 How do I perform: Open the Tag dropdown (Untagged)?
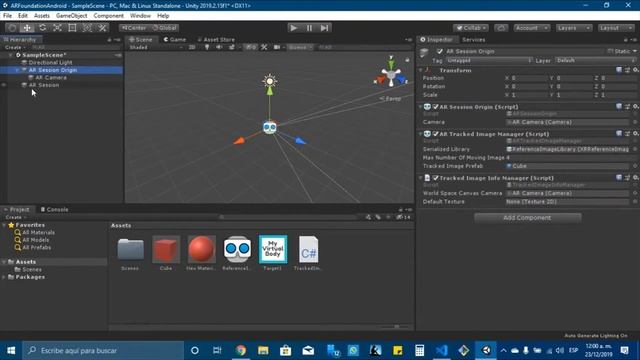pos(489,60)
